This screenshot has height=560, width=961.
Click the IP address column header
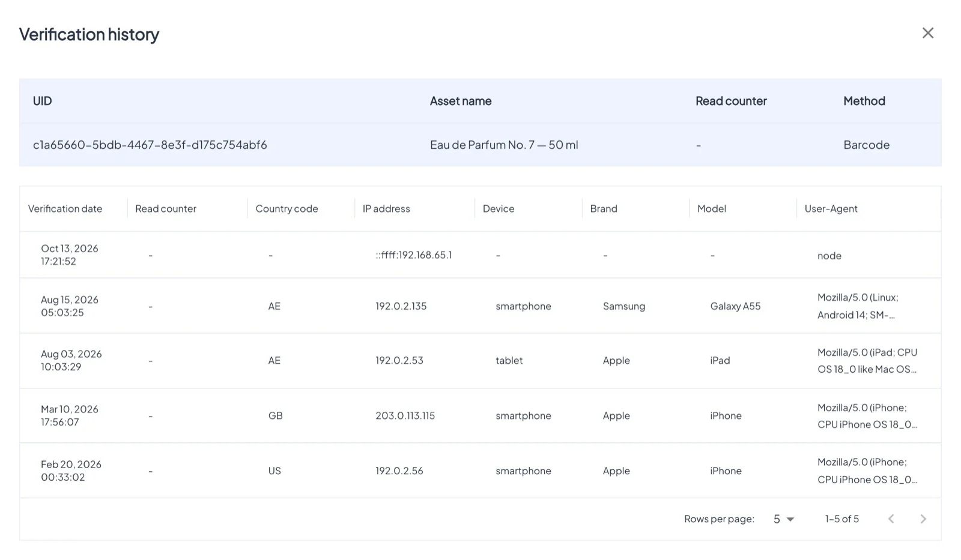(x=386, y=209)
